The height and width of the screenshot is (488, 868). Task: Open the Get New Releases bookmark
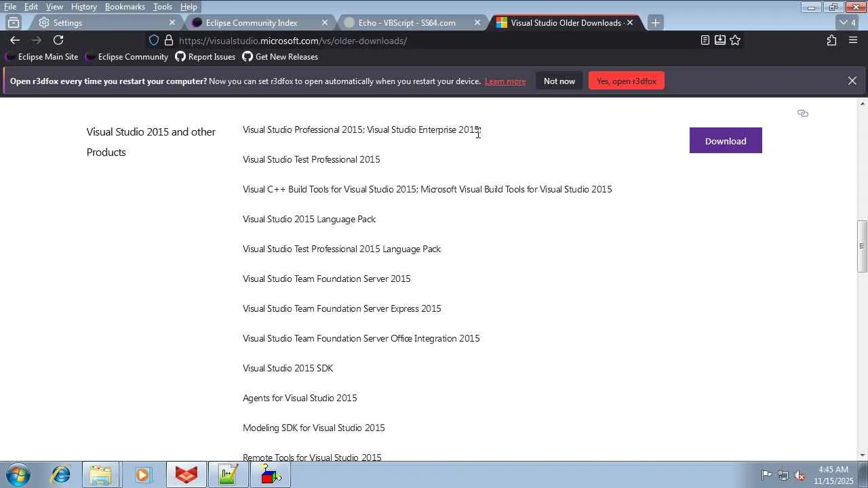[x=280, y=57]
